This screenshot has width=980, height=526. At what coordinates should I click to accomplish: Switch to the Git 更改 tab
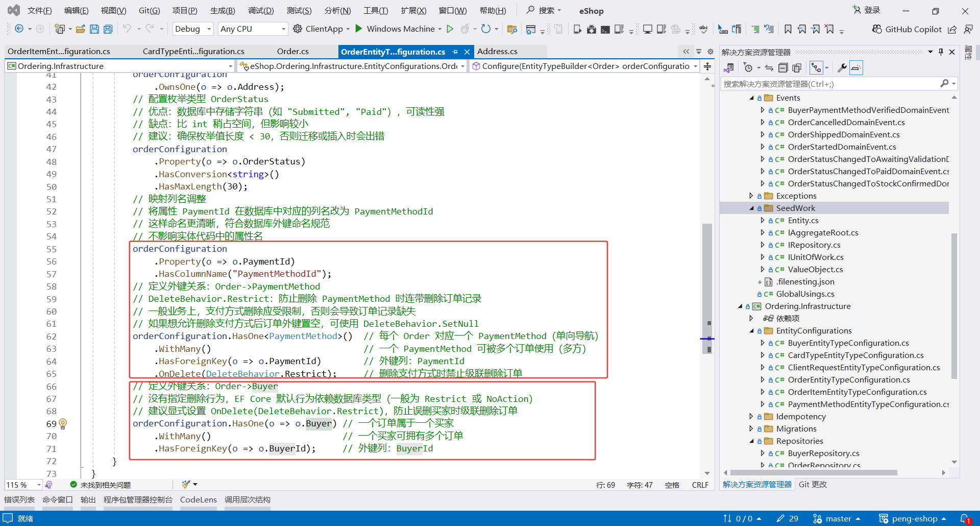(x=813, y=485)
